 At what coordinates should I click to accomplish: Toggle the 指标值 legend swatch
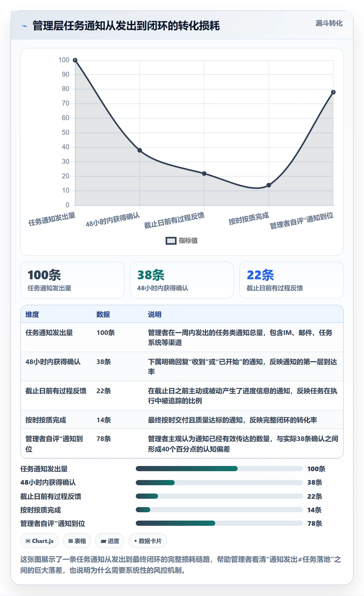click(171, 241)
